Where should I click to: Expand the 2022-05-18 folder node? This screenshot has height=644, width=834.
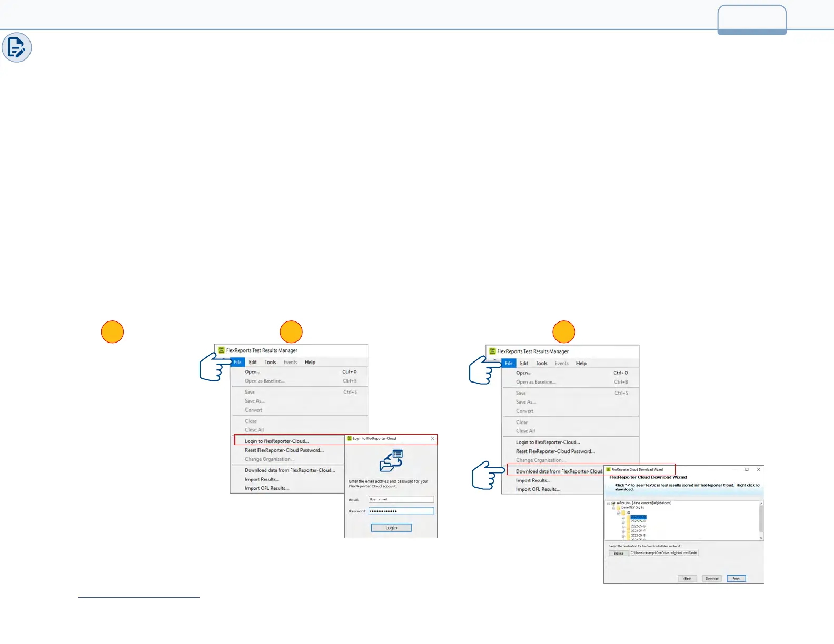click(x=623, y=536)
